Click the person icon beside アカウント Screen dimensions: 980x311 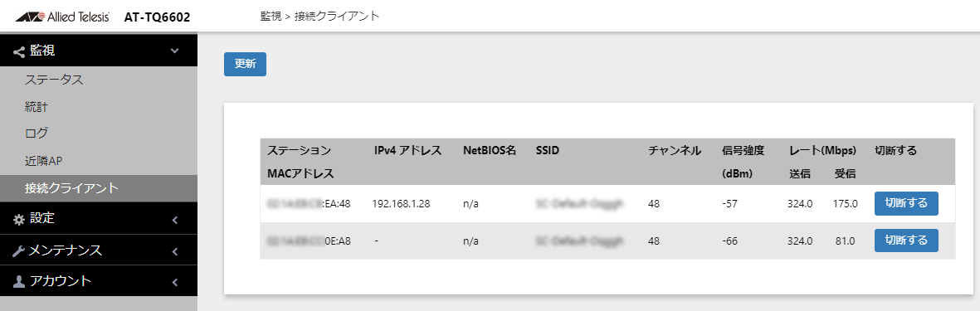[19, 282]
